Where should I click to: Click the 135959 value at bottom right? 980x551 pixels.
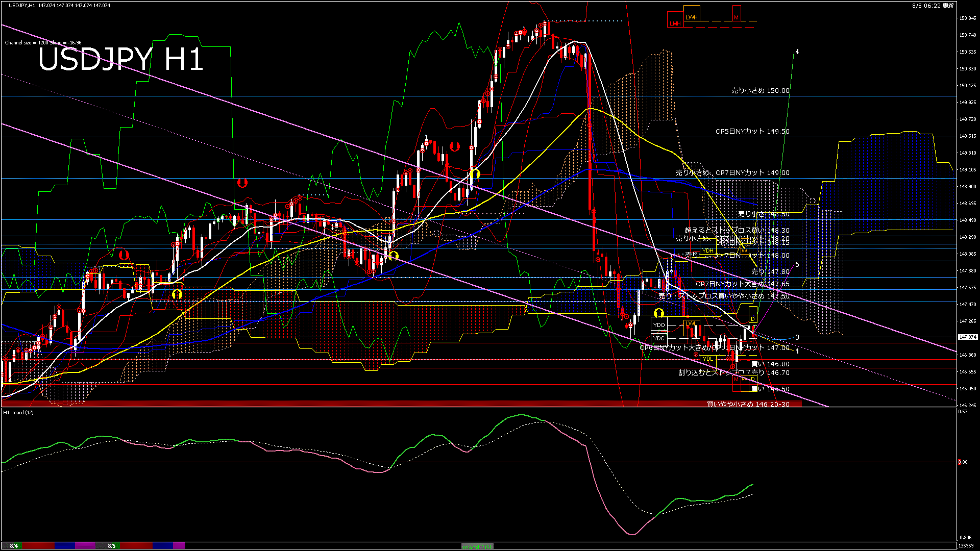[x=967, y=545]
